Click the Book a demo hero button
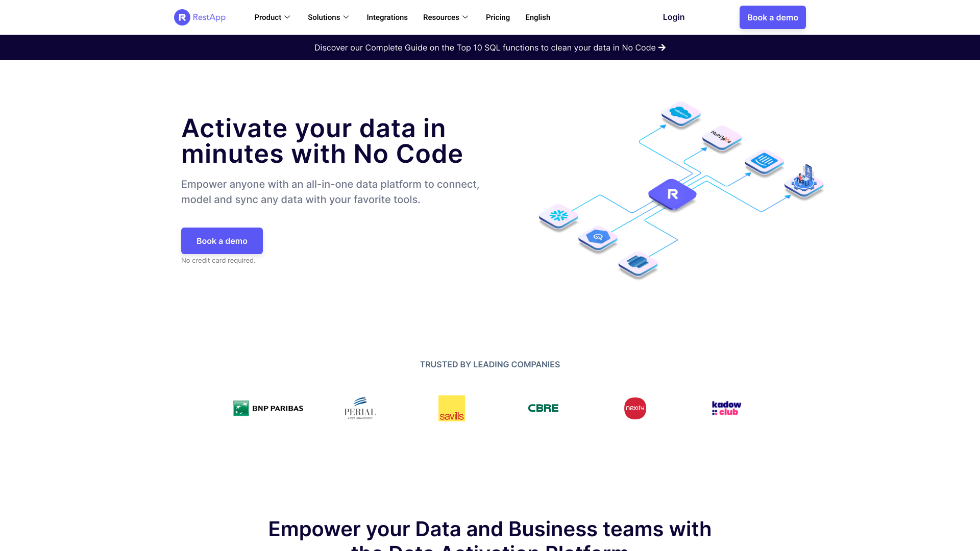The height and width of the screenshot is (551, 980). pyautogui.click(x=222, y=240)
